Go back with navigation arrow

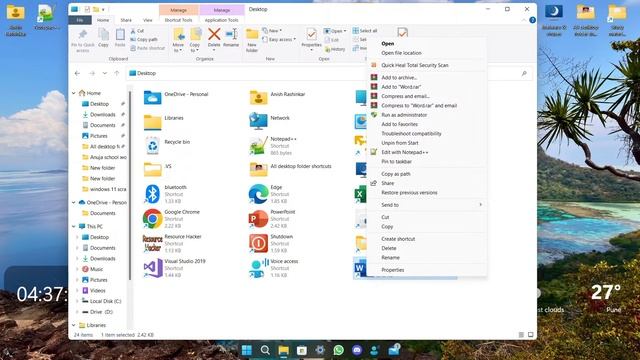[x=77, y=73]
